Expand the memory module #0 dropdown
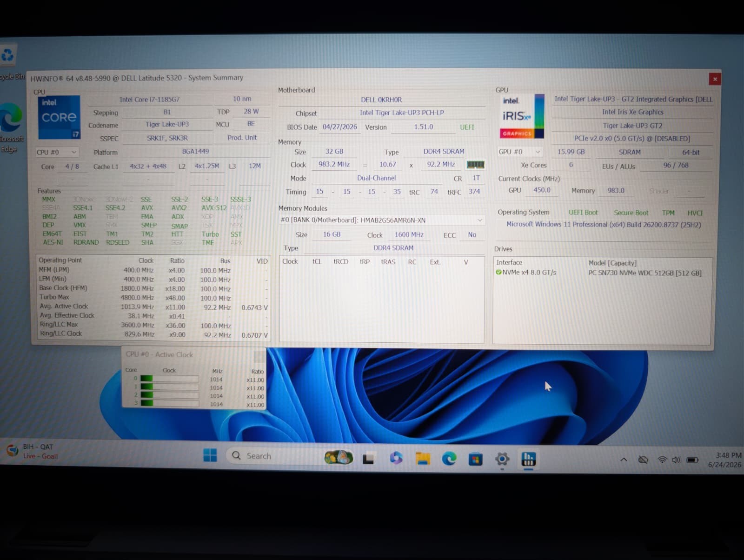The height and width of the screenshot is (560, 744). pos(381,220)
